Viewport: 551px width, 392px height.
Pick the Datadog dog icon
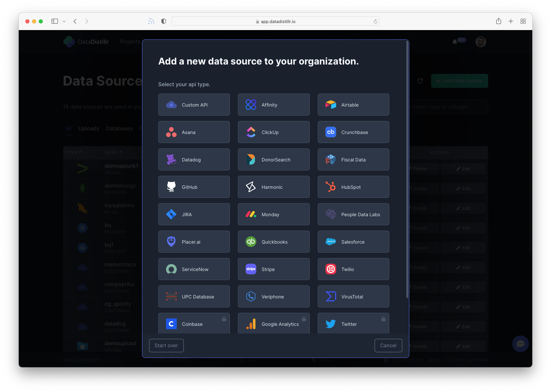(x=171, y=160)
